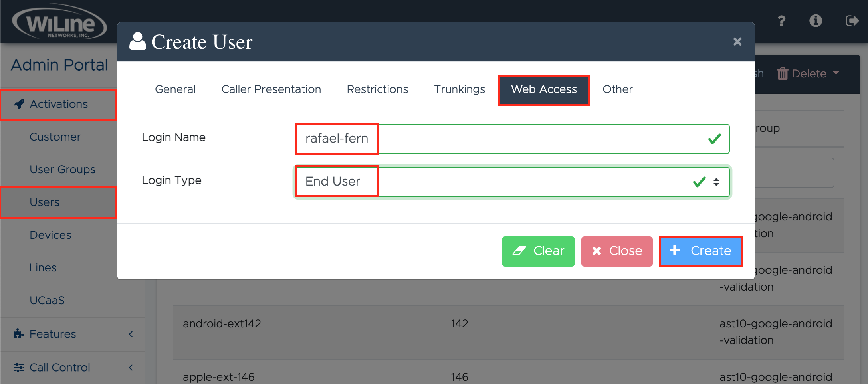Click the Activations rocket icon
Screen dimensions: 868x384
coord(19,104)
